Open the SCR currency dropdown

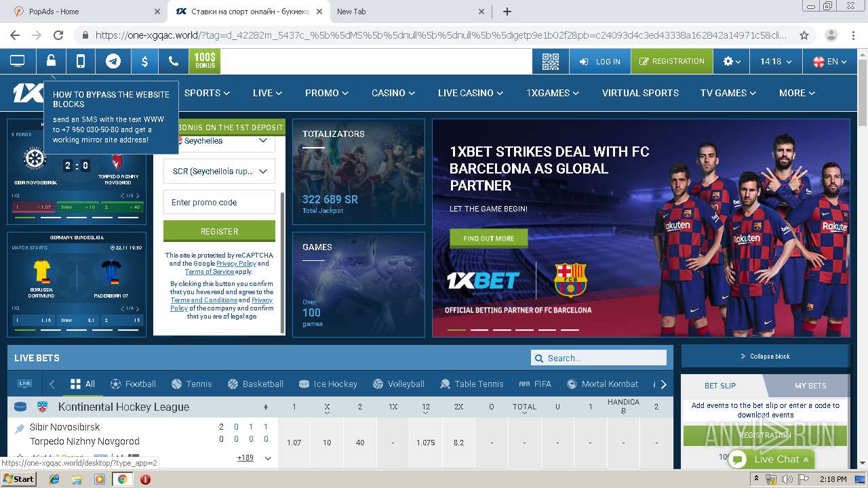pyautogui.click(x=219, y=171)
